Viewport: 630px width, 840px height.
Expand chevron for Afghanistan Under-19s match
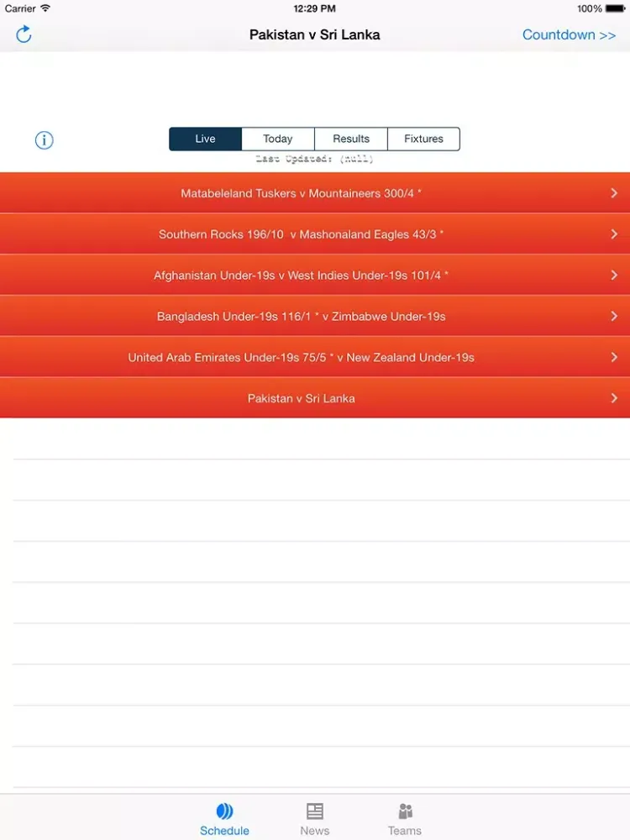614,276
